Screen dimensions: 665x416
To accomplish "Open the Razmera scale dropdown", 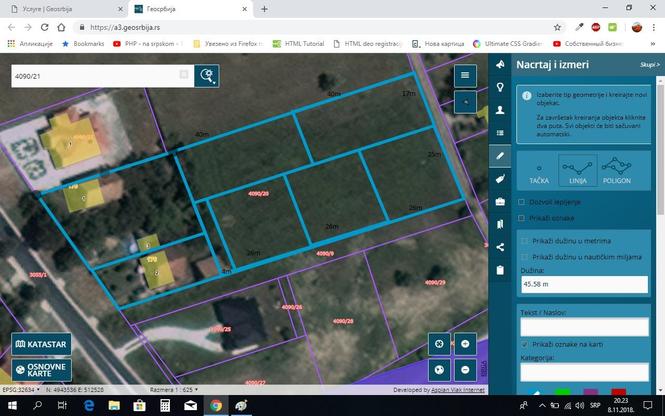I will point(174,389).
